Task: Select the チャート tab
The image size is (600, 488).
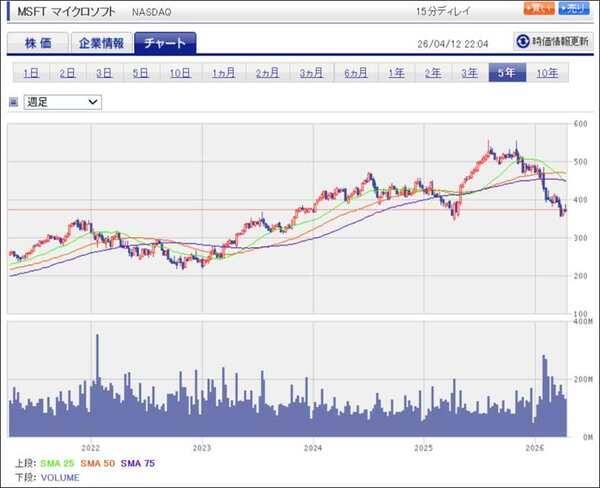Action: click(165, 43)
